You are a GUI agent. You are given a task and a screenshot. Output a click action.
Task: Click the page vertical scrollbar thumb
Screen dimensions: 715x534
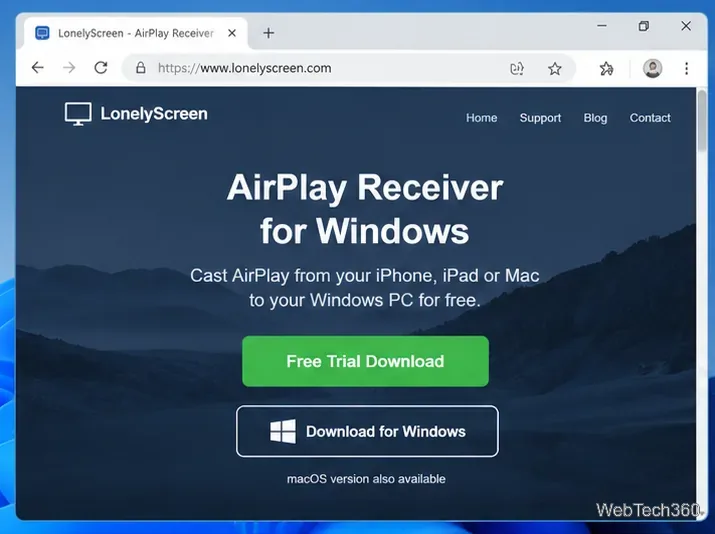pos(702,121)
